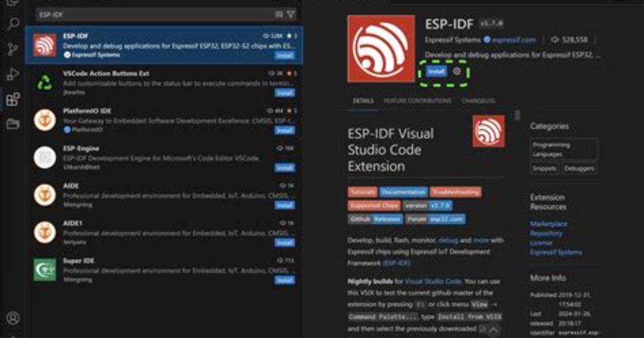Install AIDE1 extension
This screenshot has width=644, height=338.
[x=285, y=243]
